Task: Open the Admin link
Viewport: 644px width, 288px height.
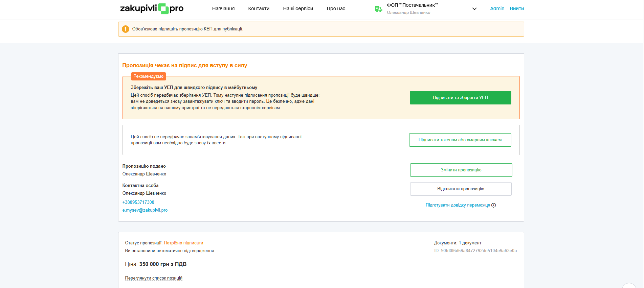Action: pyautogui.click(x=497, y=8)
